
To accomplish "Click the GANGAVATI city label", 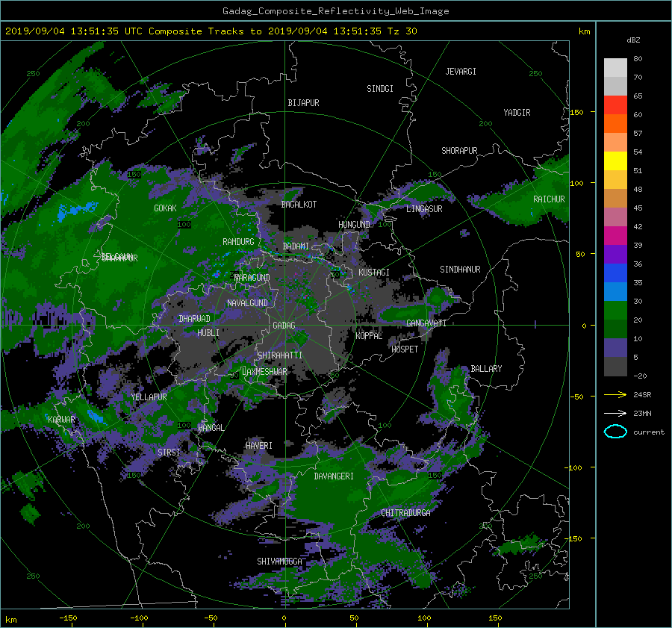I will [426, 323].
